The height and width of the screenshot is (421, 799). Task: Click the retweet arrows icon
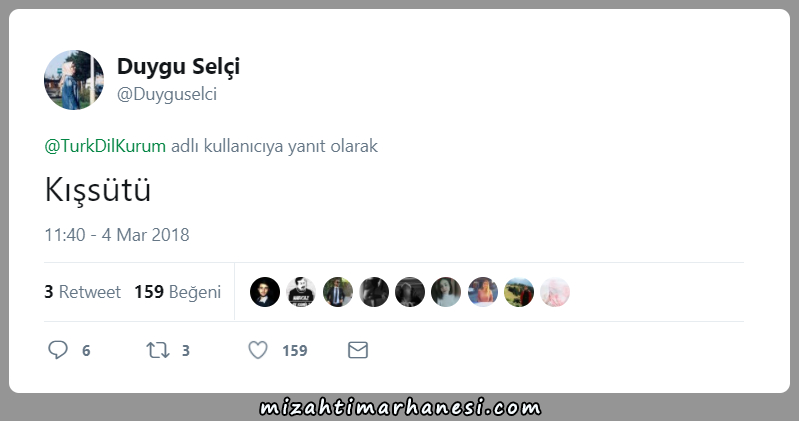[157, 350]
